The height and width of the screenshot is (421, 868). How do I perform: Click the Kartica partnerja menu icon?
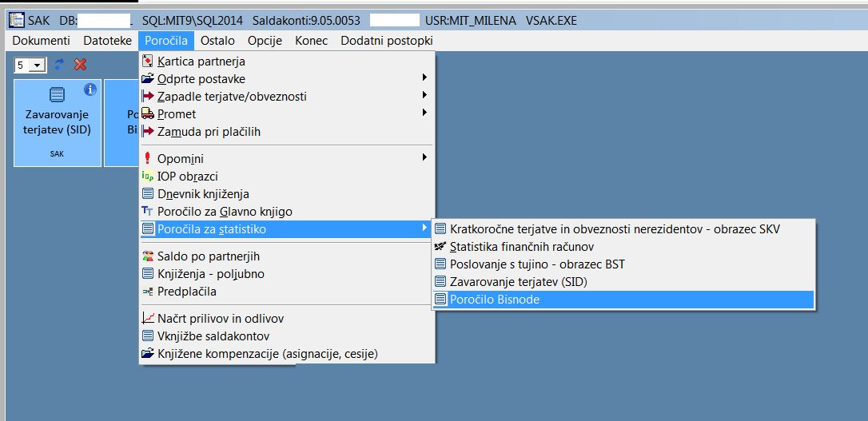pos(147,62)
